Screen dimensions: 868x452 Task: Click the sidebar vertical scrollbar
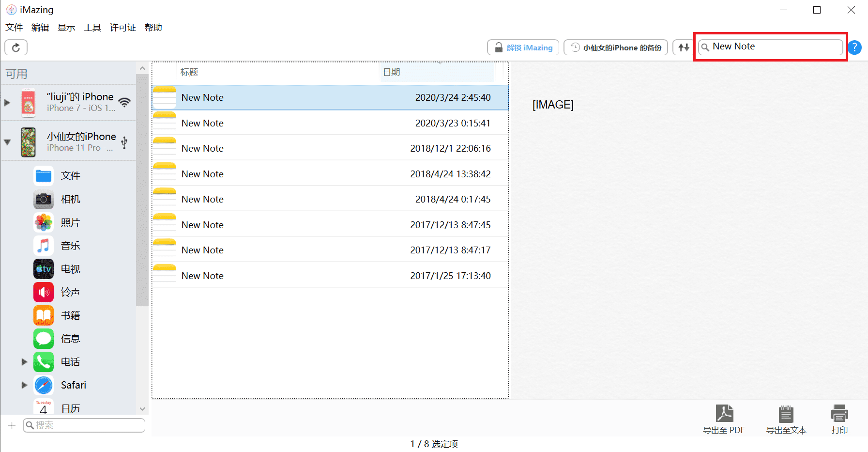click(x=142, y=194)
